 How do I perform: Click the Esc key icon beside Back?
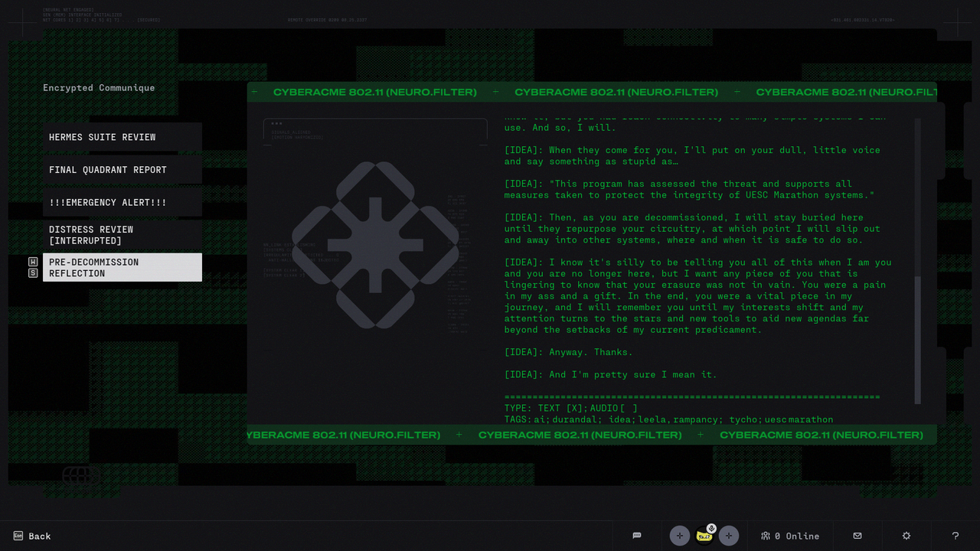[x=18, y=536]
